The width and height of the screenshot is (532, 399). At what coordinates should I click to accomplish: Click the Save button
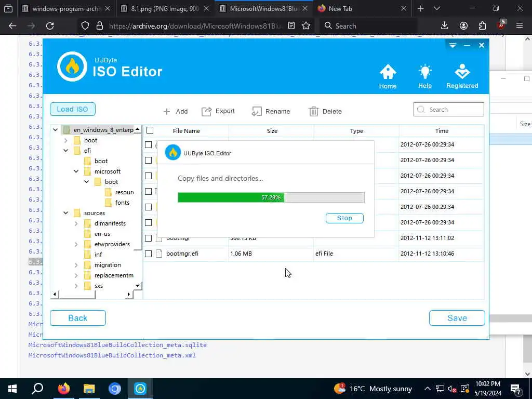point(457,318)
